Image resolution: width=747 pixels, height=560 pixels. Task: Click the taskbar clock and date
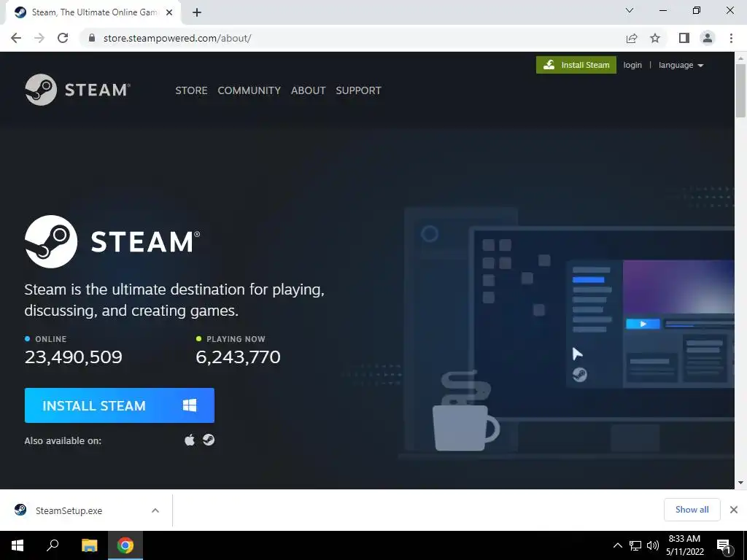pyautogui.click(x=684, y=545)
